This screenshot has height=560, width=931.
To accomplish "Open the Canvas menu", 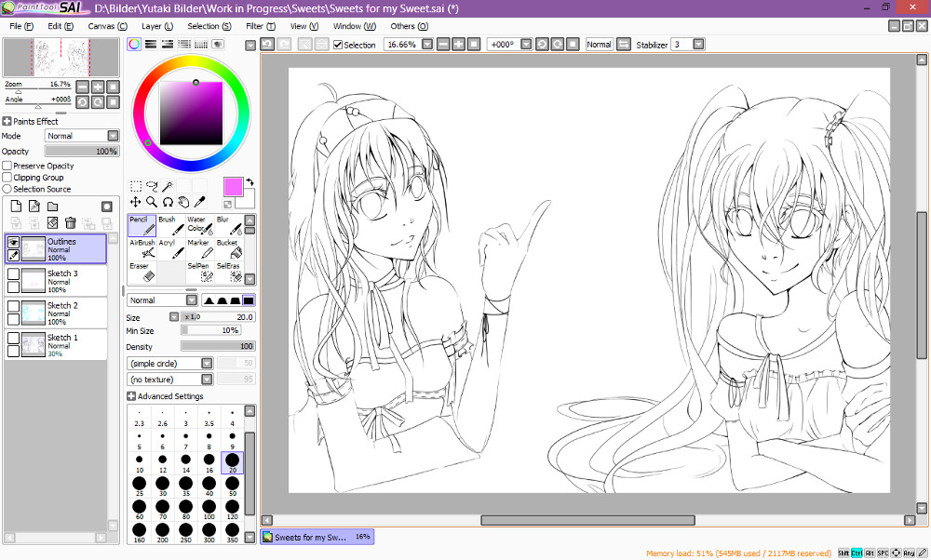I will [x=107, y=26].
